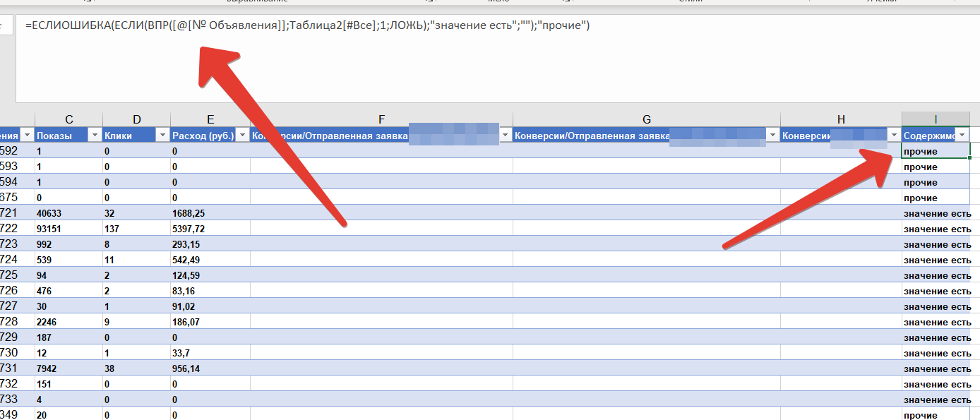Select expense cell 5397,72

[210, 229]
